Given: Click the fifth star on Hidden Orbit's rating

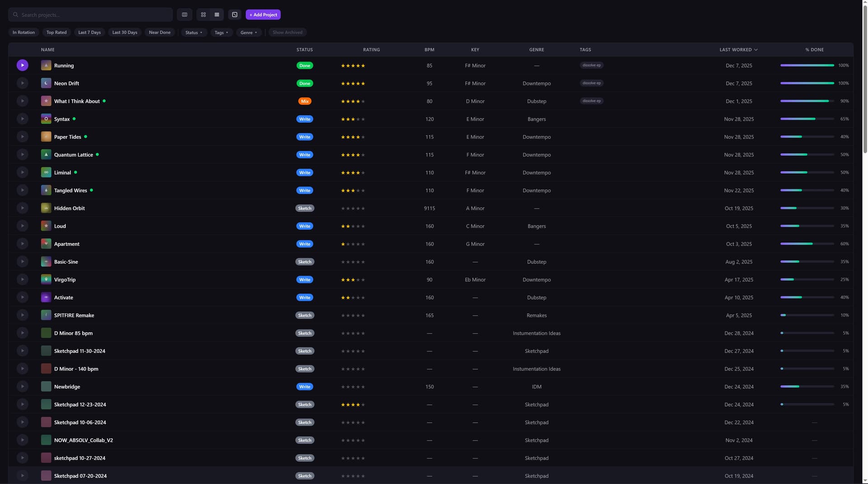Looking at the screenshot, I should click(363, 208).
